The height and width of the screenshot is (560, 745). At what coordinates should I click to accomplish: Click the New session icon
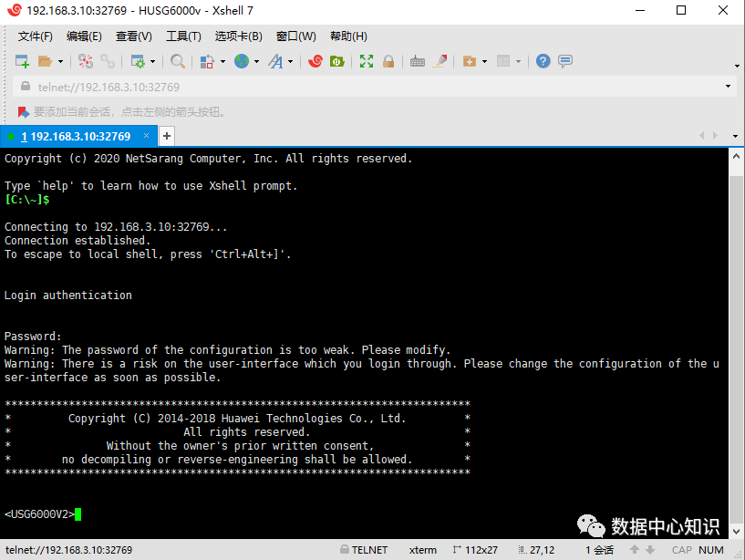pos(22,61)
